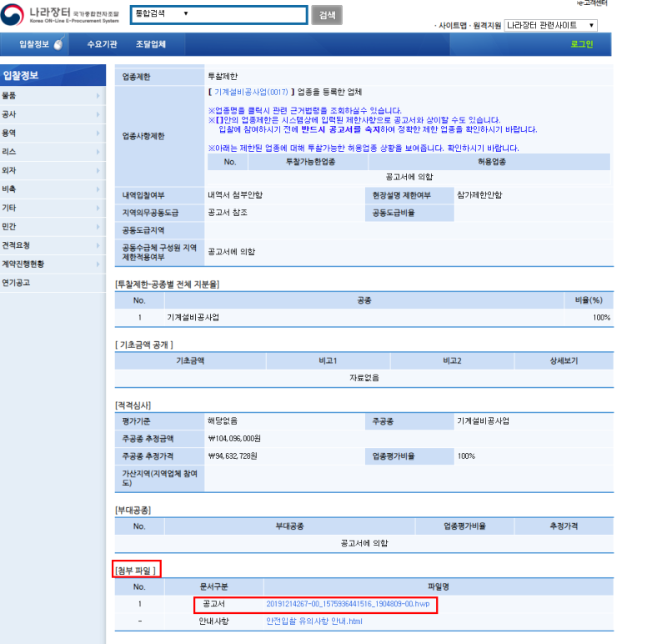Expand arrow next to 외자
The height and width of the screenshot is (644, 667).
pos(98,171)
